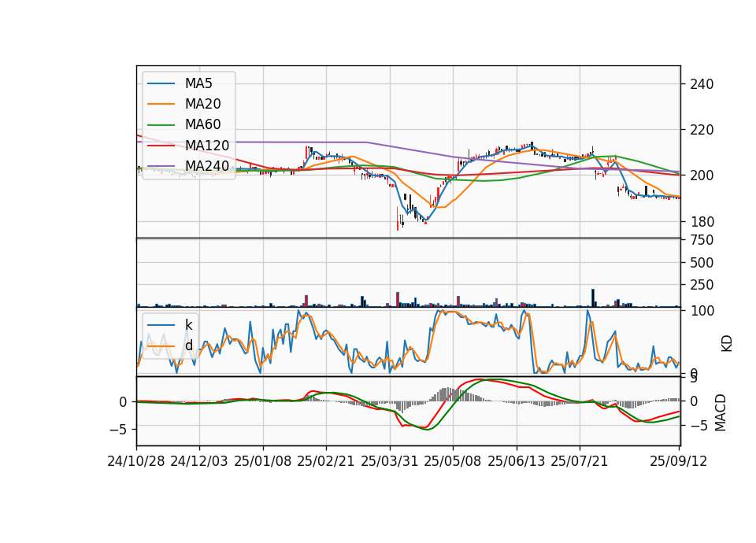Click the MA5 legend label
This screenshot has height=543, width=756.
point(198,83)
